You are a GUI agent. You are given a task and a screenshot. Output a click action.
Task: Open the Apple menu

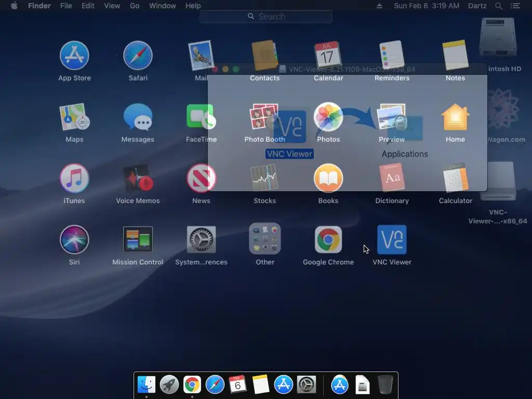coord(14,6)
